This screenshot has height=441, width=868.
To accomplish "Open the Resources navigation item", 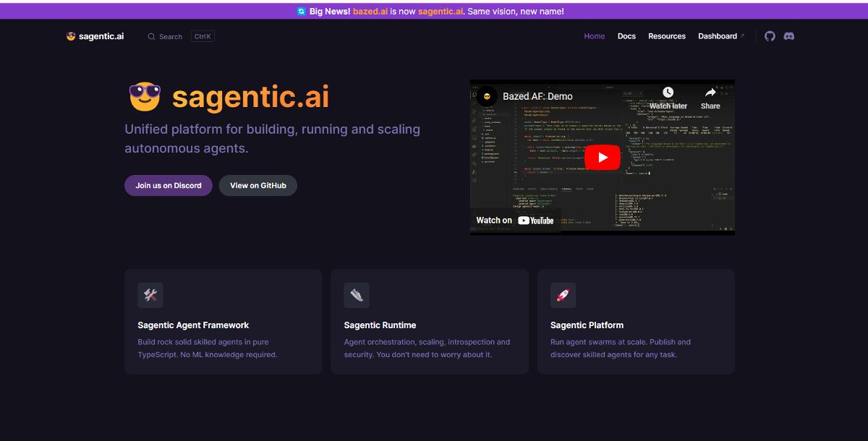I will [x=666, y=35].
